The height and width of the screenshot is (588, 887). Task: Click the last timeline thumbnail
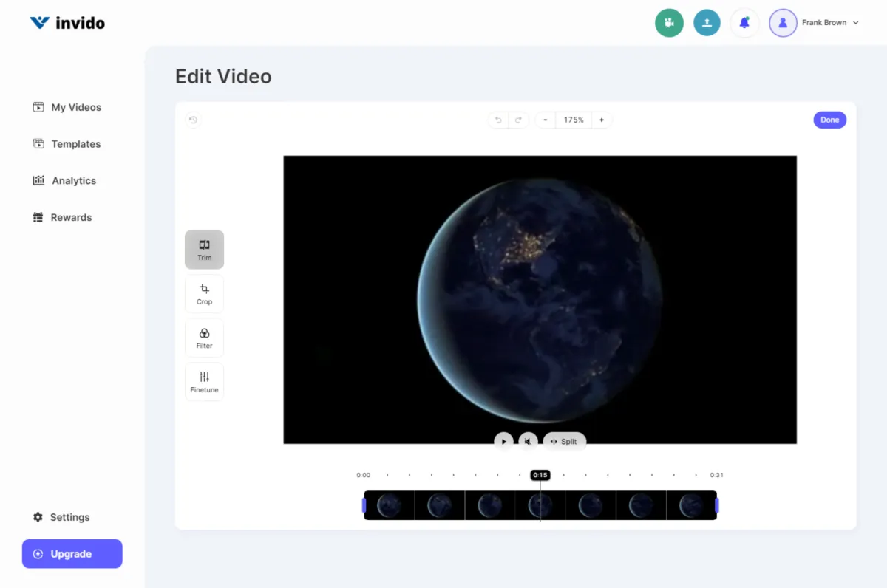[x=691, y=505]
